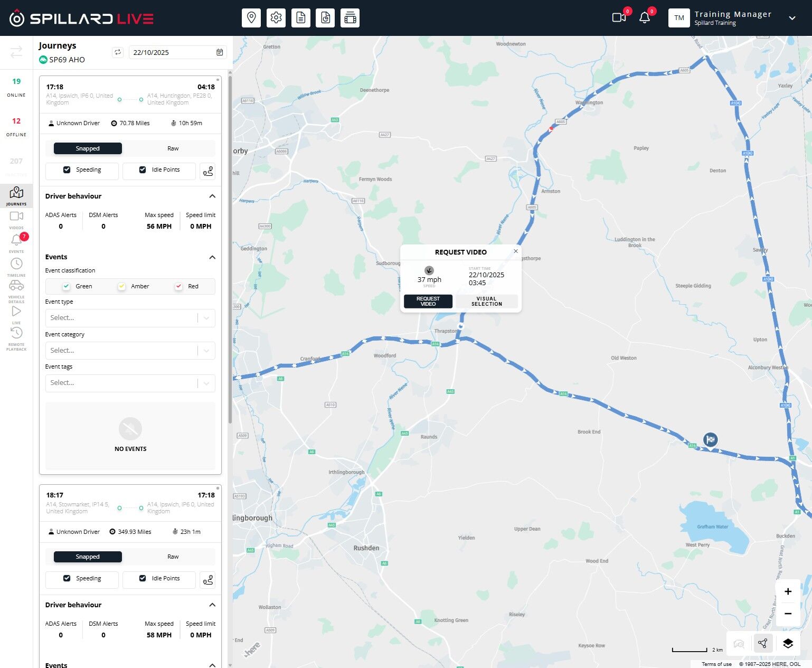Open the Training Manager user menu chevron
Viewport: 812px width, 668px height.
[x=792, y=18]
